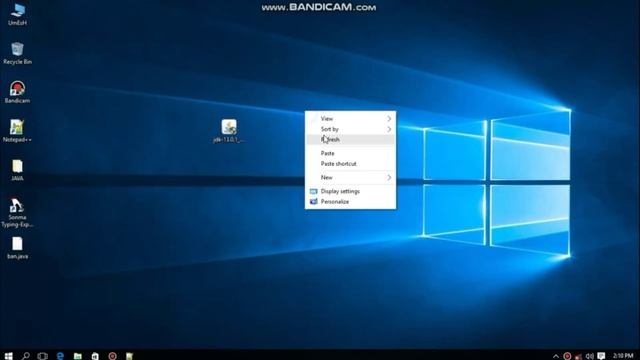
Task: Open Action Center notifications
Action: point(601,356)
